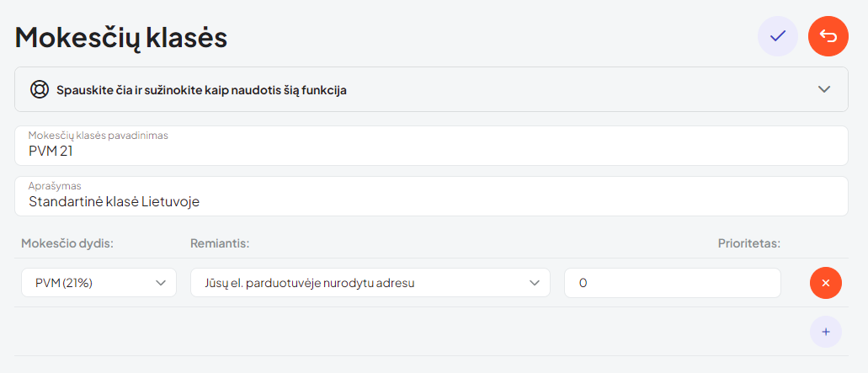Image resolution: width=868 pixels, height=373 pixels.
Task: Click the "Remiantis:" column label
Action: [221, 243]
